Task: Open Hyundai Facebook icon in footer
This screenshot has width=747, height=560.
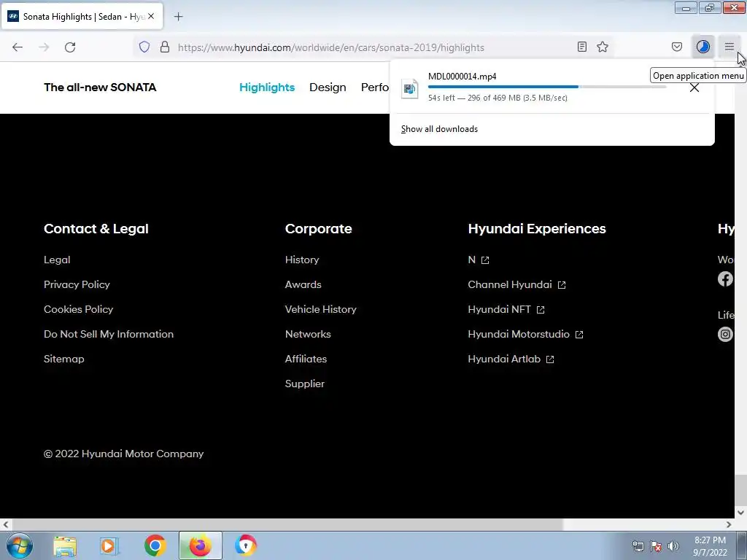Action: 725,279
